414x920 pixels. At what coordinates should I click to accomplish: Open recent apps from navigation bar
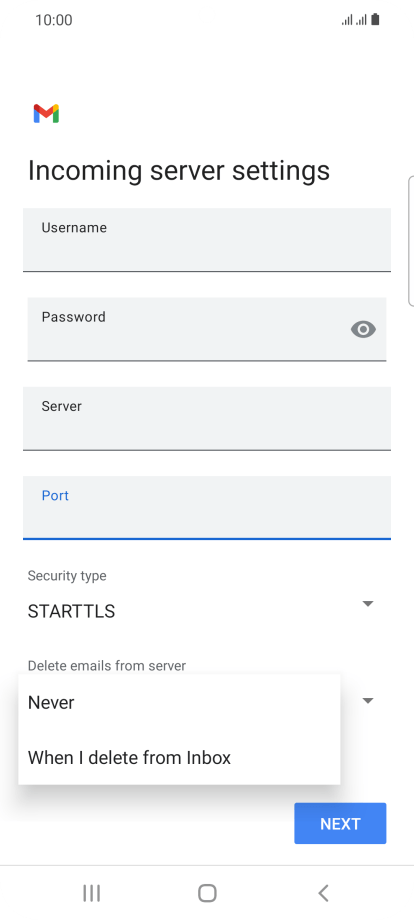pyautogui.click(x=91, y=893)
